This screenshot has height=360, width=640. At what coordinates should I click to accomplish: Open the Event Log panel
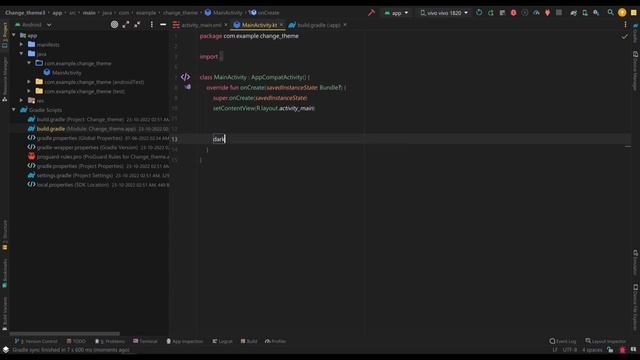563,341
